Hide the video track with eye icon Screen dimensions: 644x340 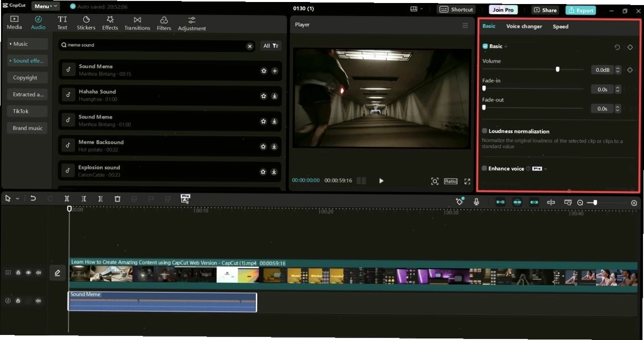(x=28, y=273)
